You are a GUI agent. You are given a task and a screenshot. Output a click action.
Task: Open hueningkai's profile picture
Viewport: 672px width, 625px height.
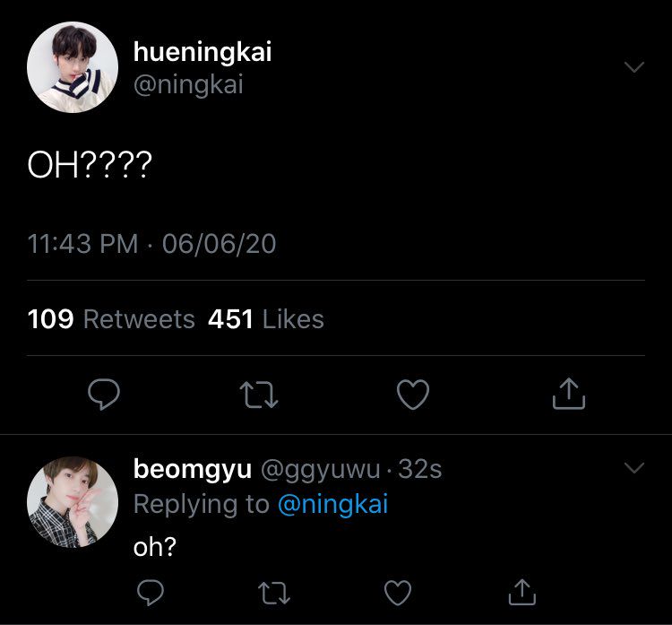72,68
